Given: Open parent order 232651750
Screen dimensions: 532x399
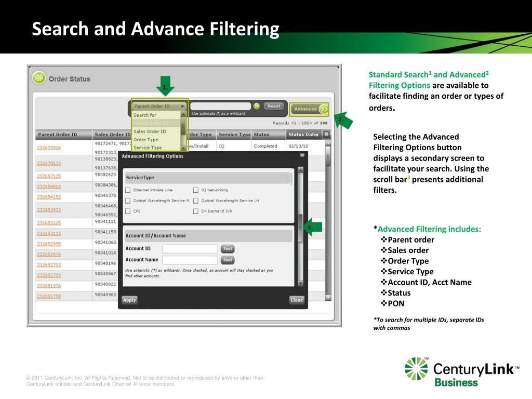Looking at the screenshot, I should tap(49, 296).
